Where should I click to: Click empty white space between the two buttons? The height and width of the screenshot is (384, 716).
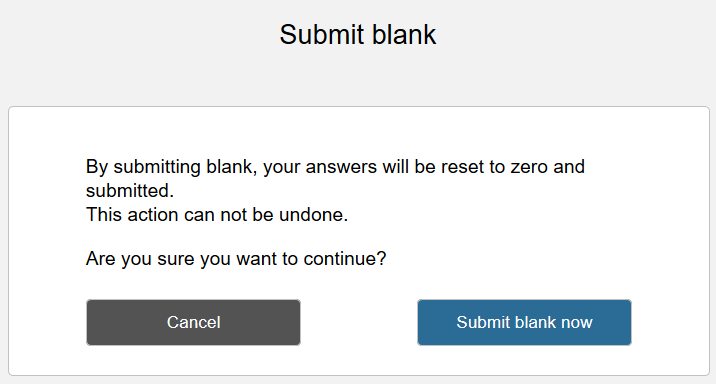pyautogui.click(x=359, y=322)
